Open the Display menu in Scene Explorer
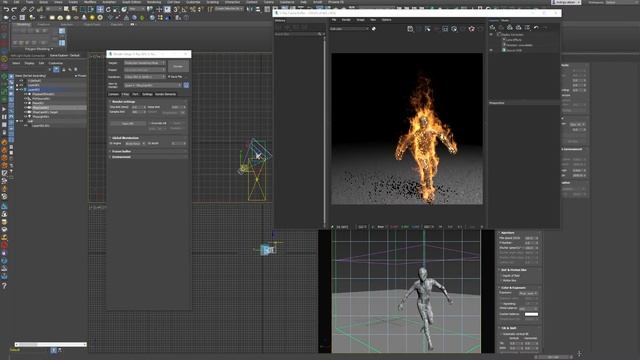The image size is (640, 360). (29, 63)
